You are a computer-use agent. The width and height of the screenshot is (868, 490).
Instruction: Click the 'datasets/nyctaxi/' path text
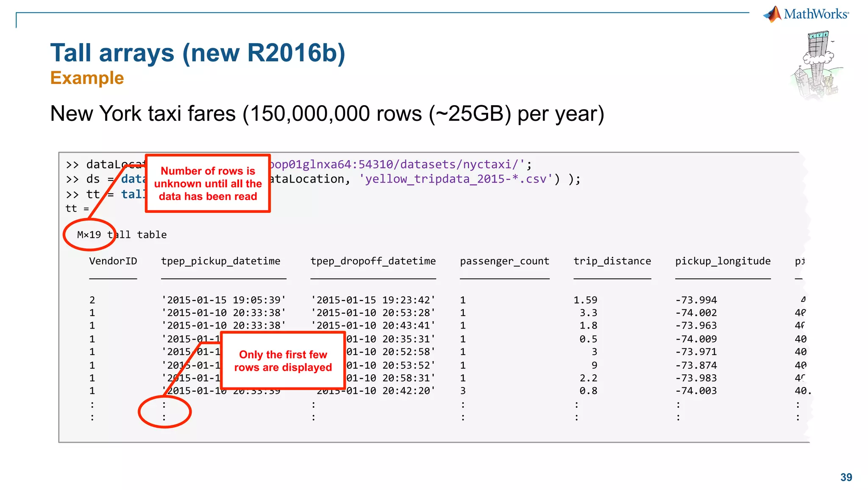coord(459,164)
